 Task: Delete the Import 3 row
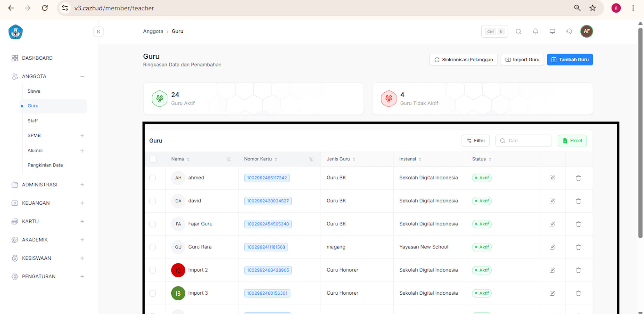tap(578, 293)
